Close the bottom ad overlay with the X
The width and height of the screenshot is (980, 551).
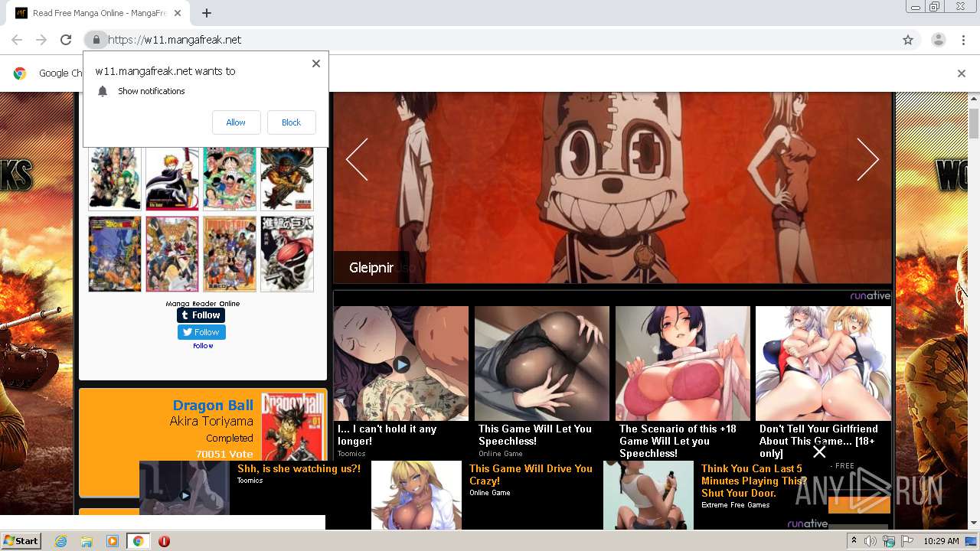819,452
